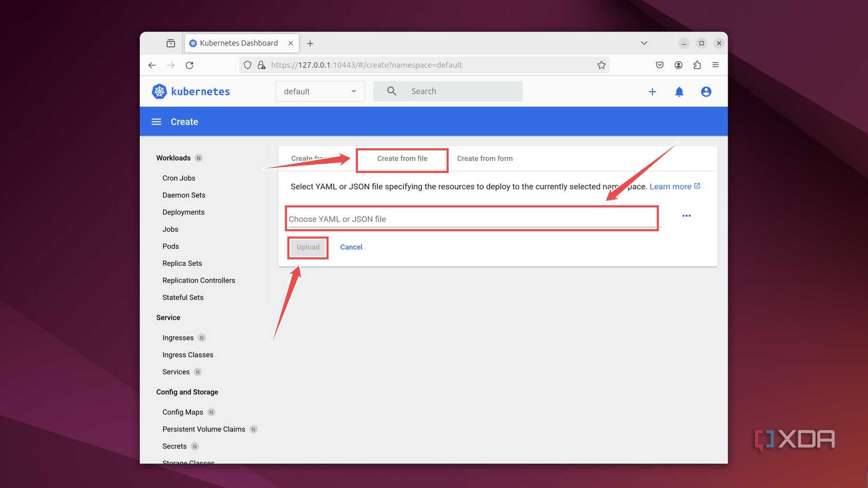Screen dimensions: 868x488
Task: Click the search magnifier icon
Action: 391,91
